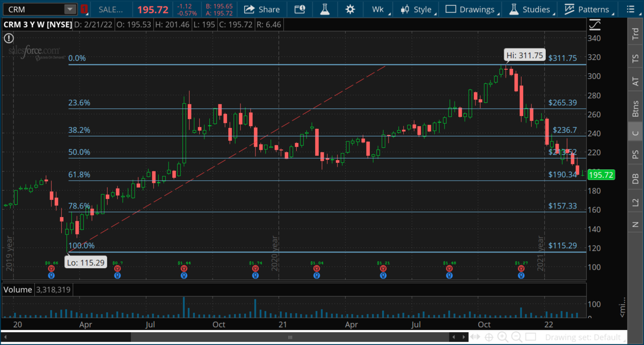Click the earnings phone icon under $1.74
Screen dimensions: 644x345
(x=255, y=269)
